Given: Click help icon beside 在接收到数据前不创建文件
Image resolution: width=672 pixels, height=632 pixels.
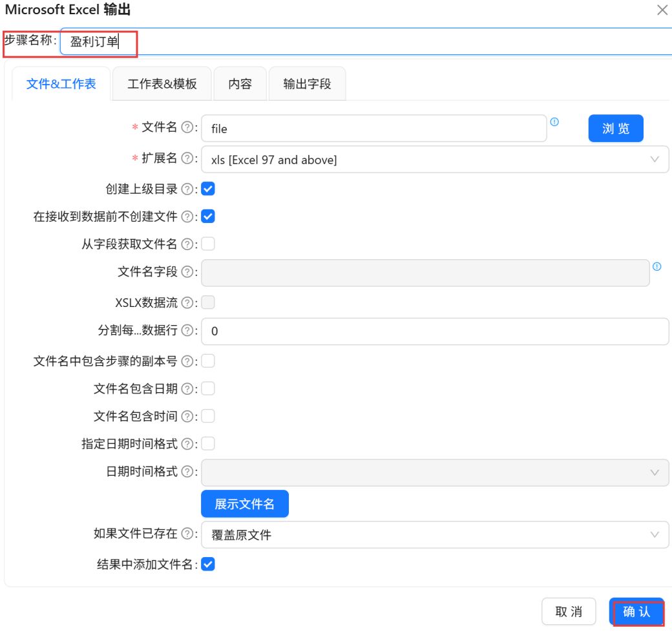Looking at the screenshot, I should (187, 217).
